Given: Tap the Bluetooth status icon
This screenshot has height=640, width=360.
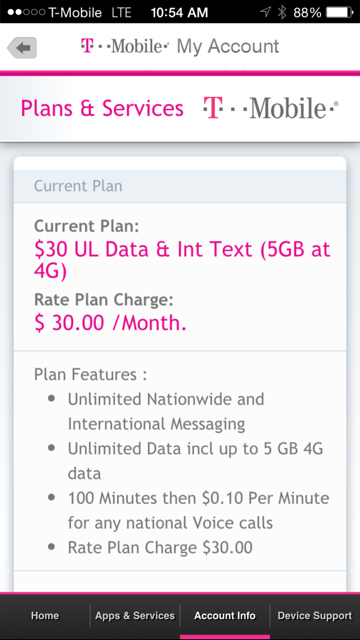Looking at the screenshot, I should click(x=282, y=12).
